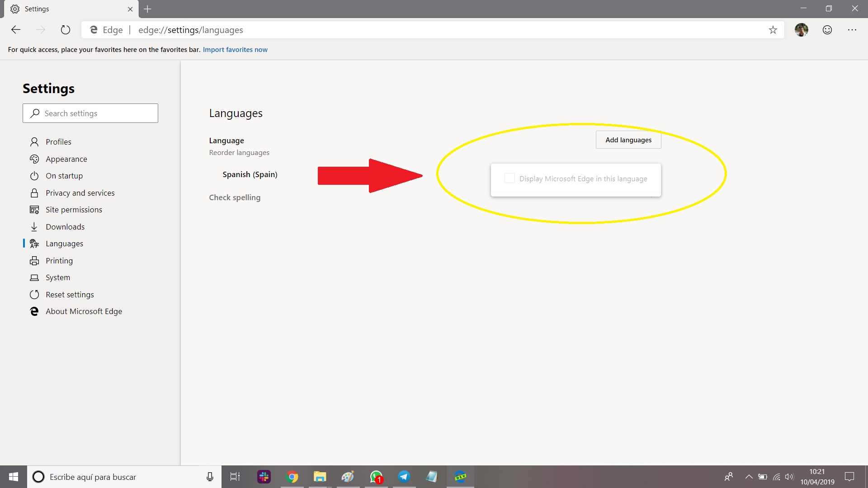Click the Cortana search box
Image resolution: width=868 pixels, height=488 pixels.
(x=124, y=477)
